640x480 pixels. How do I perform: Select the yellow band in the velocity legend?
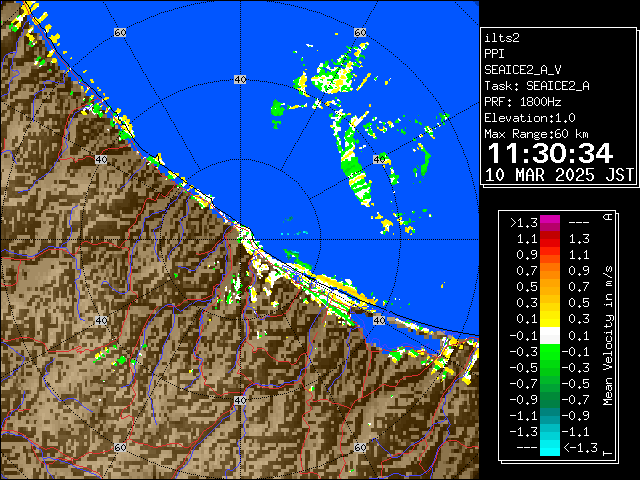coord(550,320)
